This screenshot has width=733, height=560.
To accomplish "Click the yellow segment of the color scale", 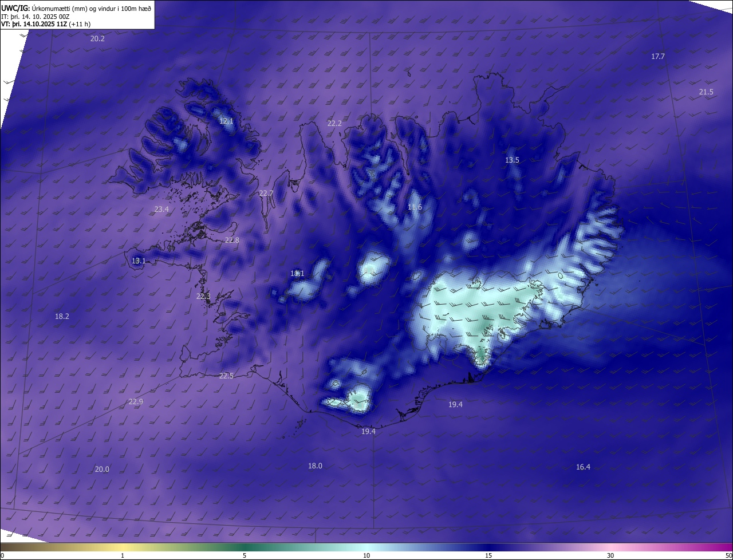I will pyautogui.click(x=123, y=547).
